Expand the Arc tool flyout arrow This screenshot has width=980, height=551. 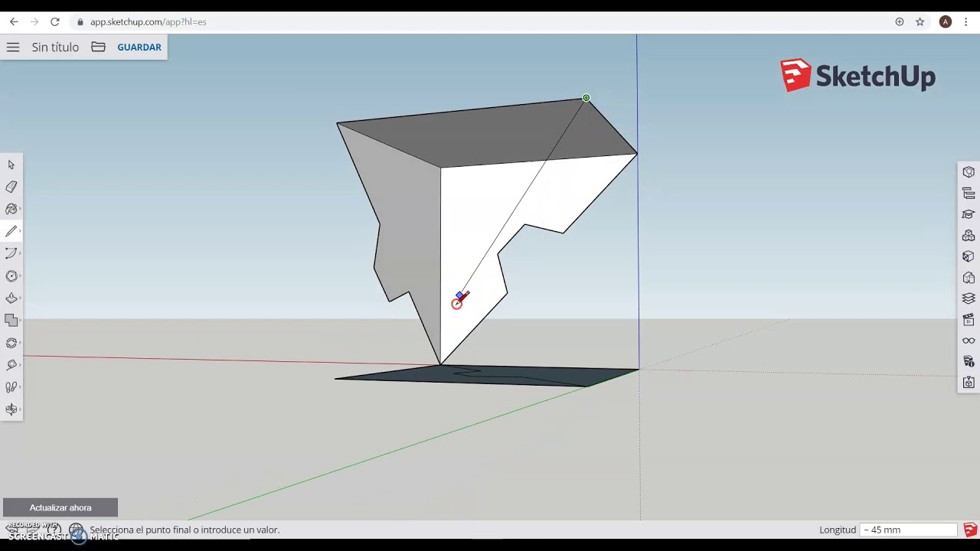pos(20,253)
